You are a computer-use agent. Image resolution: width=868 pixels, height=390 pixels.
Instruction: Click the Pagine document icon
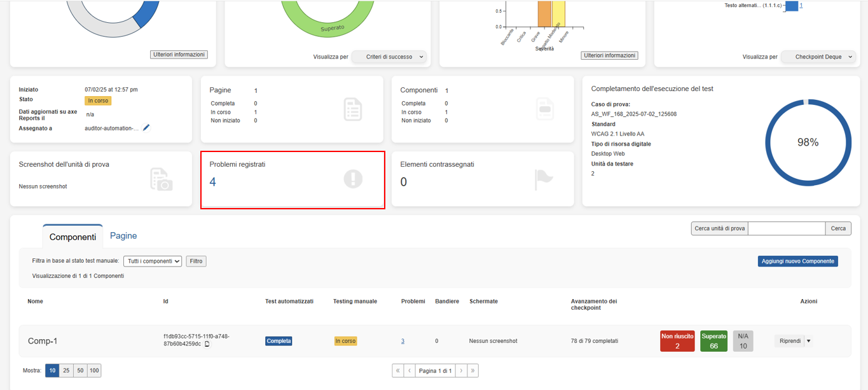pos(353,109)
